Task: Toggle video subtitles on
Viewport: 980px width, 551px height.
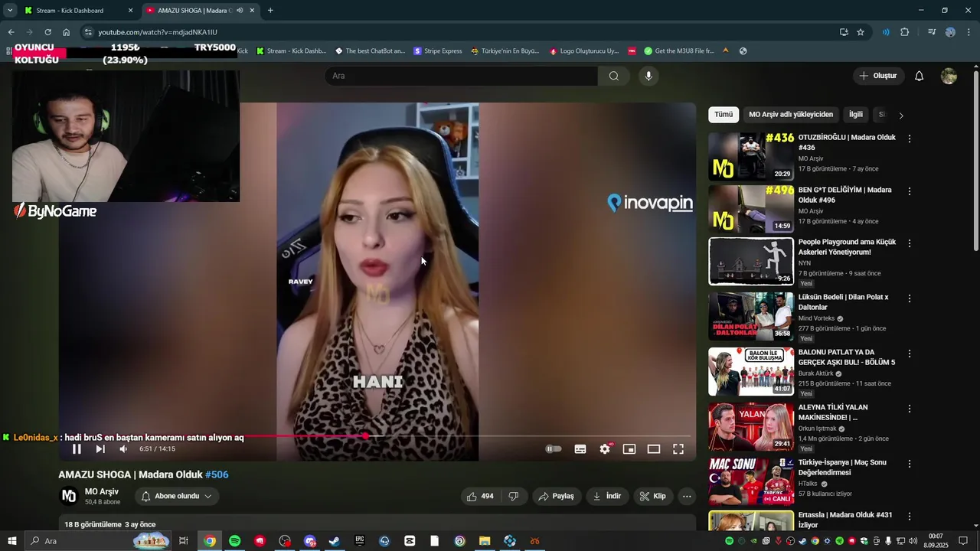Action: 580,449
